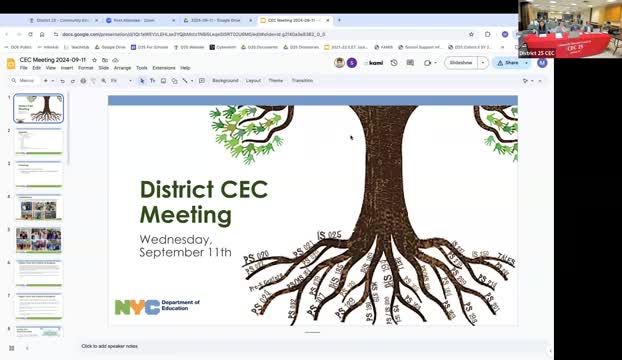Open the comments history icon

[410, 63]
